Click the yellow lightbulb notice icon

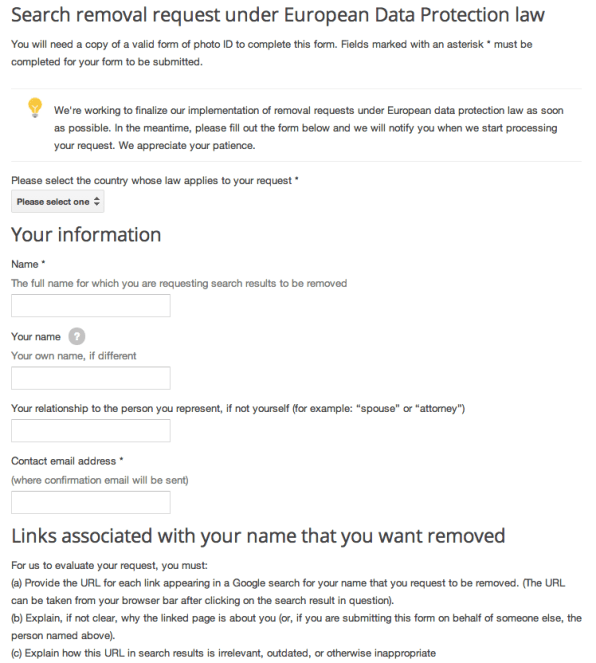[x=35, y=107]
